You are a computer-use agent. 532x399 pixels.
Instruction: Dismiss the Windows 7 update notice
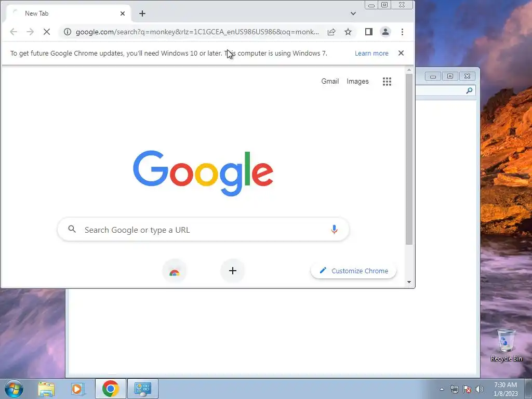coord(401,53)
